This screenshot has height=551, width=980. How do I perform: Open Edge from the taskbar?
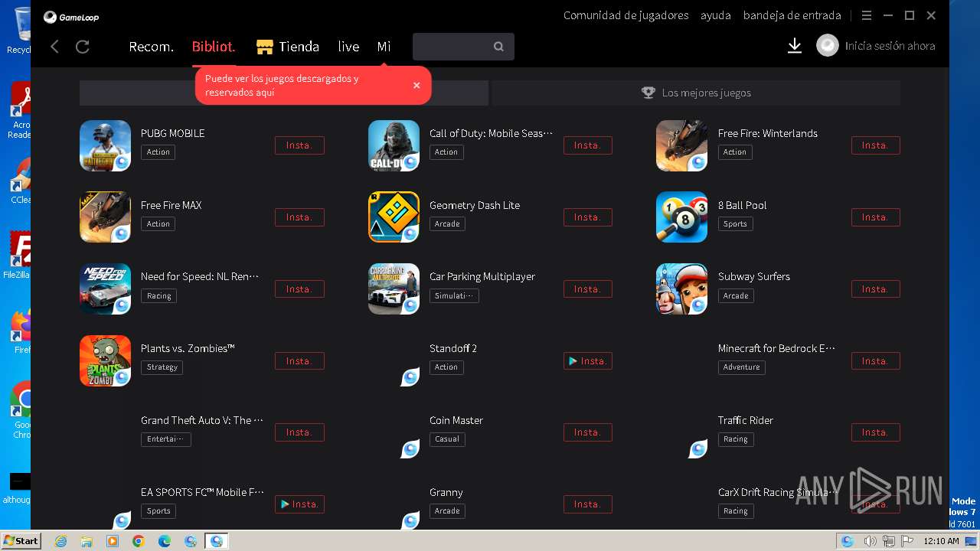point(165,541)
